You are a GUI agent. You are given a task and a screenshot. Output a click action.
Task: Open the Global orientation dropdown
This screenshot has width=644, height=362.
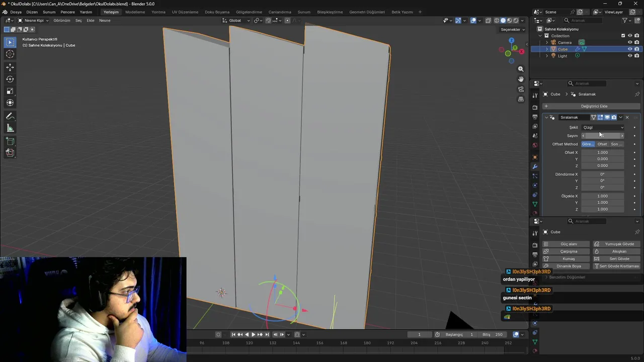coord(236,21)
